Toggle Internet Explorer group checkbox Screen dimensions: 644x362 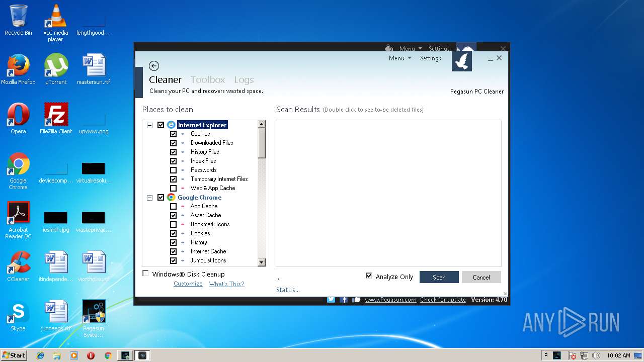coord(161,125)
